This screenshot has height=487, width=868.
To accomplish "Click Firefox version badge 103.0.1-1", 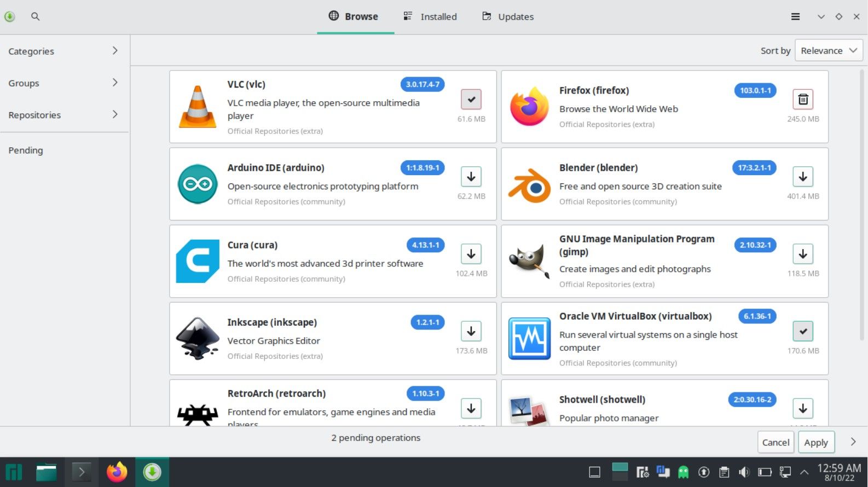I will [755, 90].
